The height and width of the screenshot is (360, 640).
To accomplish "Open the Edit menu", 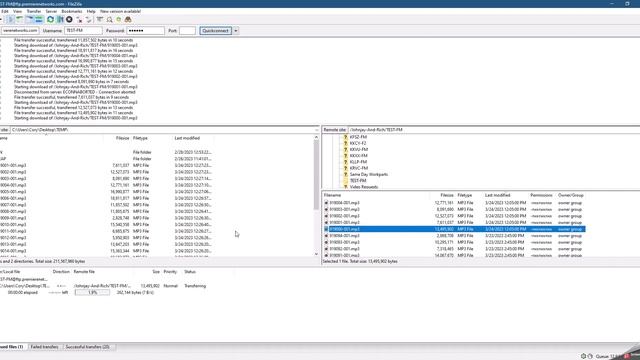I will point(4,11).
